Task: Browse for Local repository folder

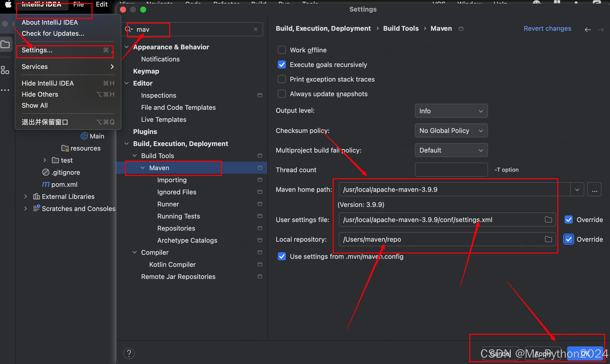Action: [x=548, y=239]
